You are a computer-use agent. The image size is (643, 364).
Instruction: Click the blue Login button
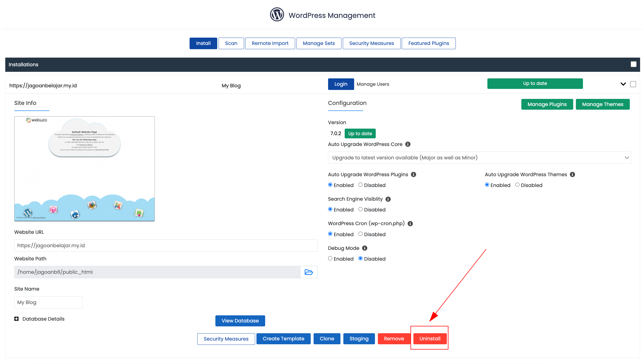coord(341,84)
